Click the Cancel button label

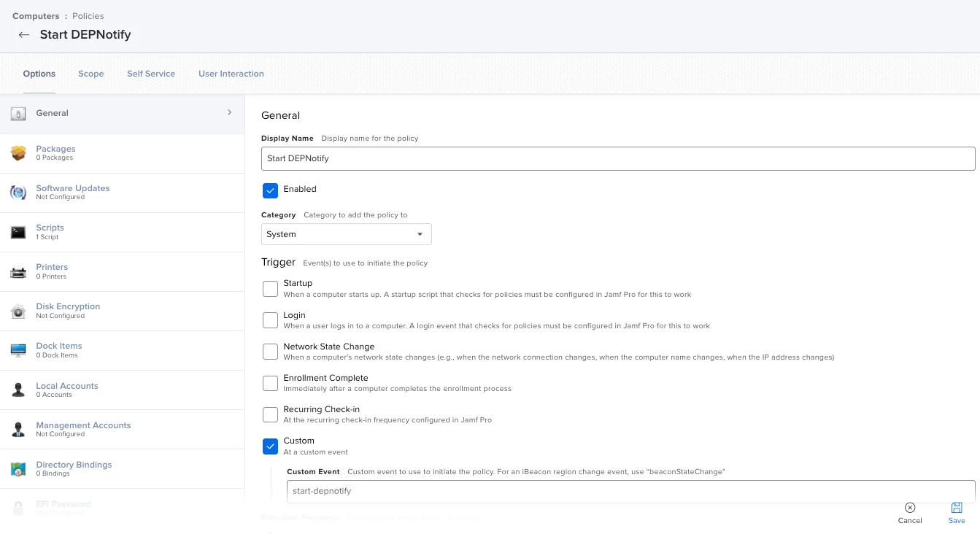tap(910, 521)
